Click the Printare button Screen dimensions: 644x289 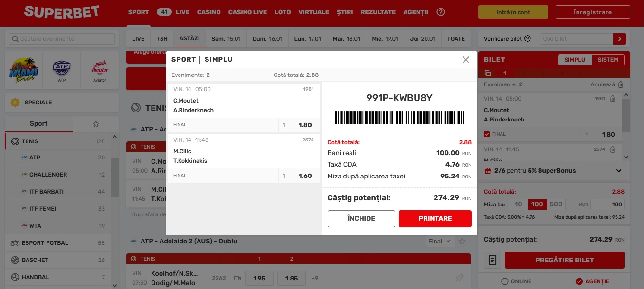(435, 219)
